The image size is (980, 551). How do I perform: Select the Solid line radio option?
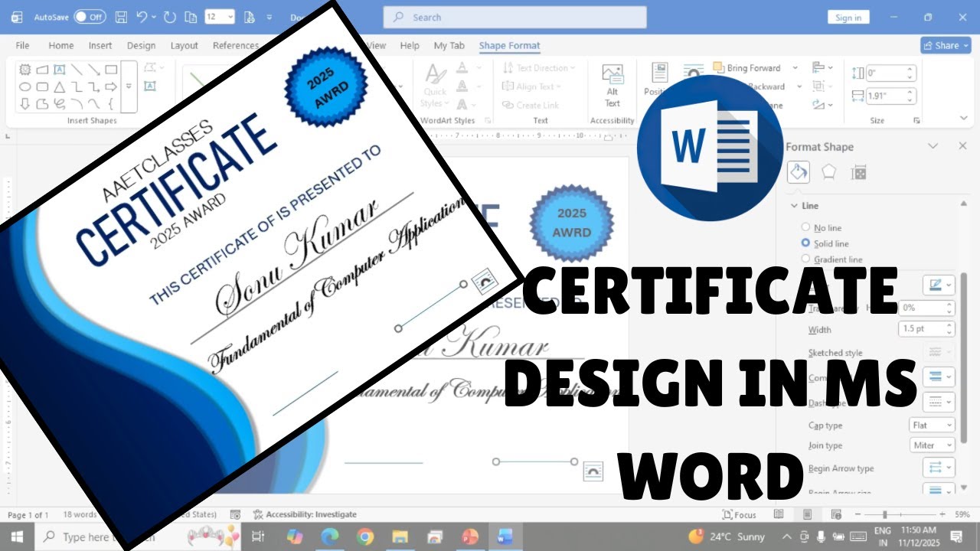pos(805,243)
